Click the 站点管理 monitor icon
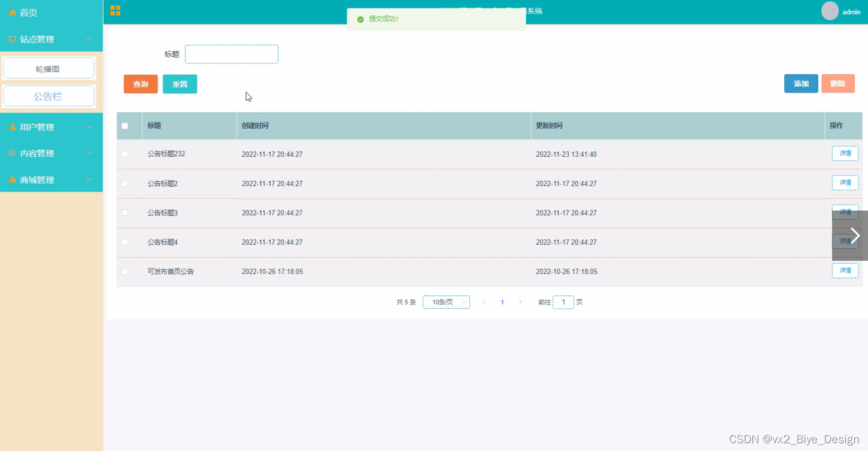The height and width of the screenshot is (451, 868). [12, 39]
